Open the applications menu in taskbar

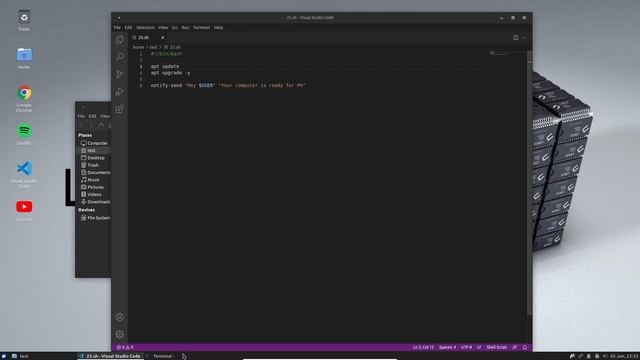tap(4, 356)
